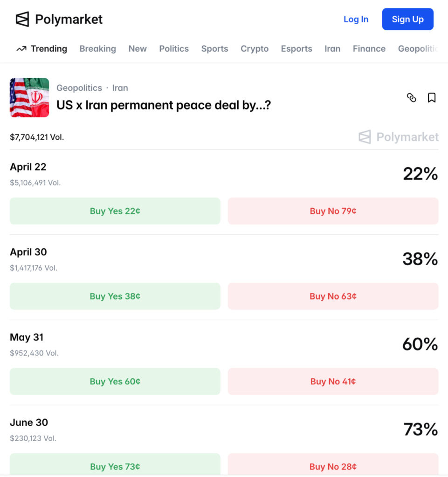
Task: Open the Politics category tab
Action: 174,48
